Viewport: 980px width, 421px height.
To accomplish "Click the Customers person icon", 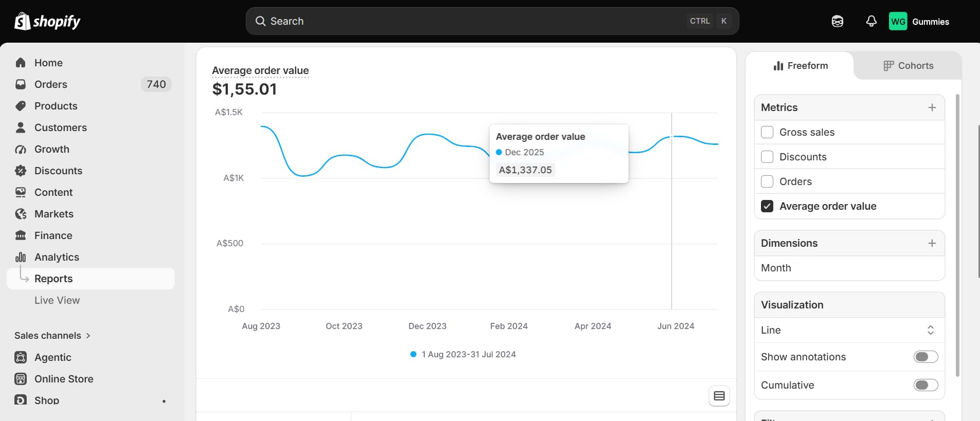I will 21,127.
